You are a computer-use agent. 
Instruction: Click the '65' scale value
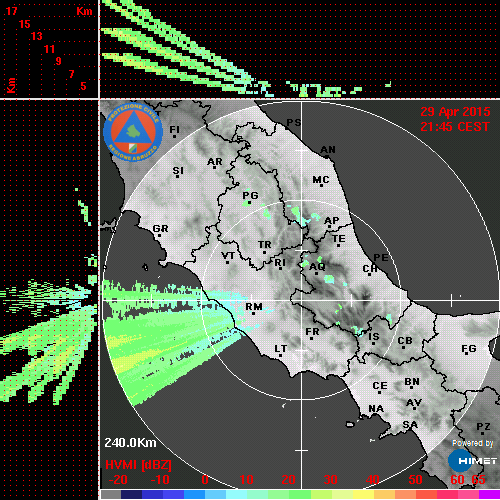pyautogui.click(x=478, y=480)
